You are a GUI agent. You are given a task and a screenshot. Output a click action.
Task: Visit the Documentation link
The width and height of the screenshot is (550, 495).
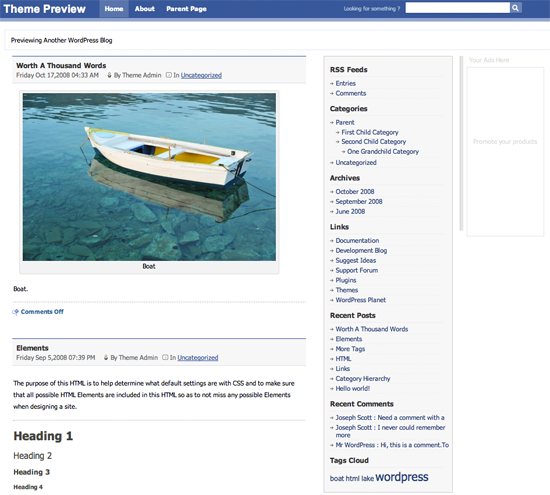click(357, 241)
